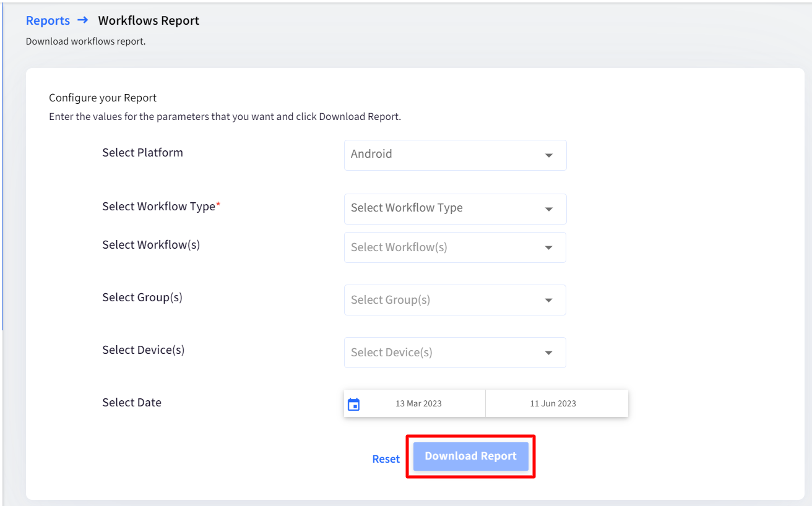Click the breadcrumb arrow after Reports
The image size is (812, 506).
(83, 20)
